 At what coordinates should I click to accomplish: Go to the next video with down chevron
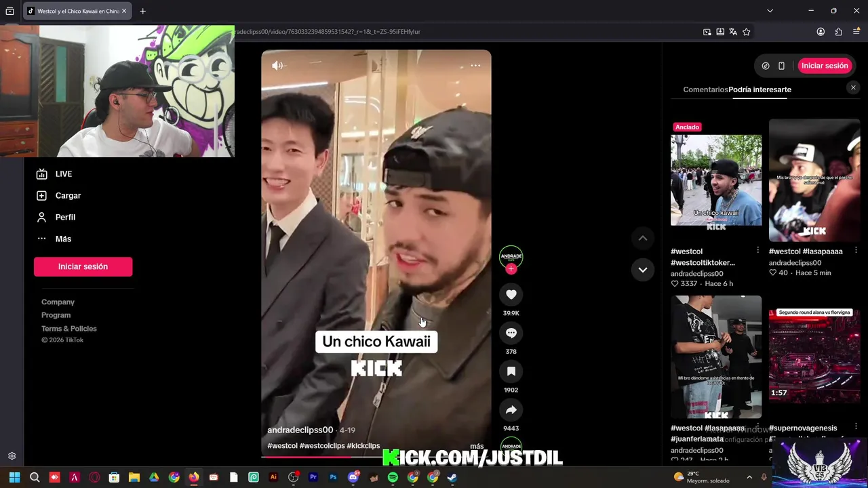pos(643,270)
